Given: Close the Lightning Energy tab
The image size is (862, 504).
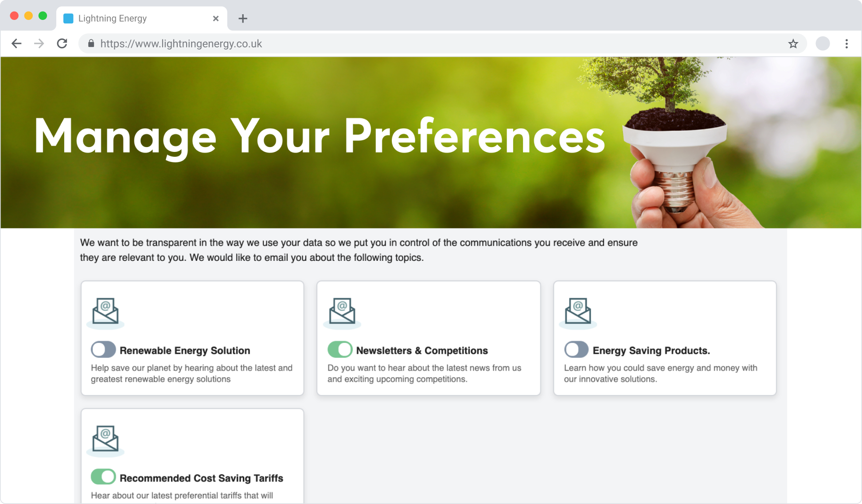Looking at the screenshot, I should click(x=216, y=19).
